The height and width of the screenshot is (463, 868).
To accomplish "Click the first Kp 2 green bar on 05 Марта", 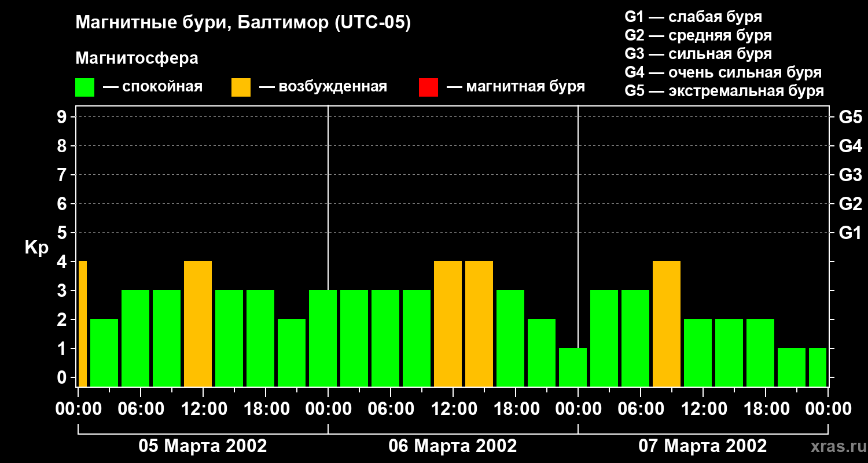I will tap(104, 352).
